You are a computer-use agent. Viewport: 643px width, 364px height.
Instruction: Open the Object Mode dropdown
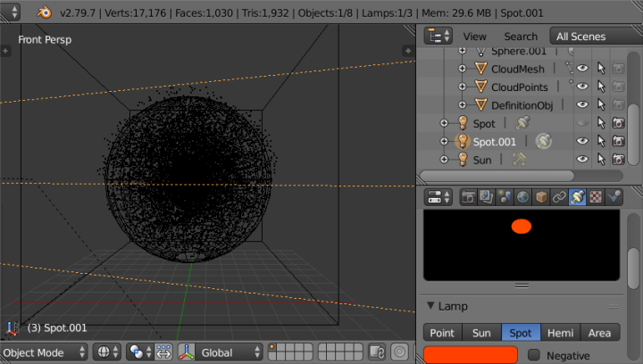click(45, 352)
